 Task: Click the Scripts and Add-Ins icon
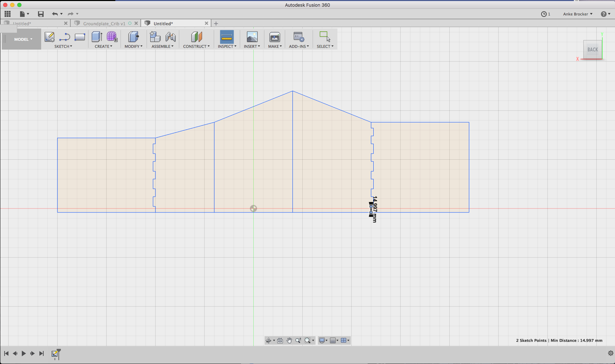[299, 37]
